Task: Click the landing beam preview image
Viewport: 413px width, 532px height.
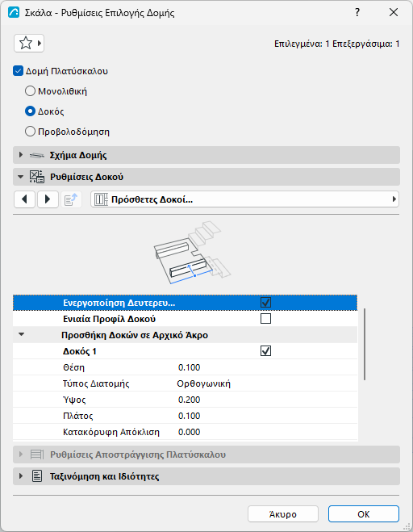Action: point(192,253)
